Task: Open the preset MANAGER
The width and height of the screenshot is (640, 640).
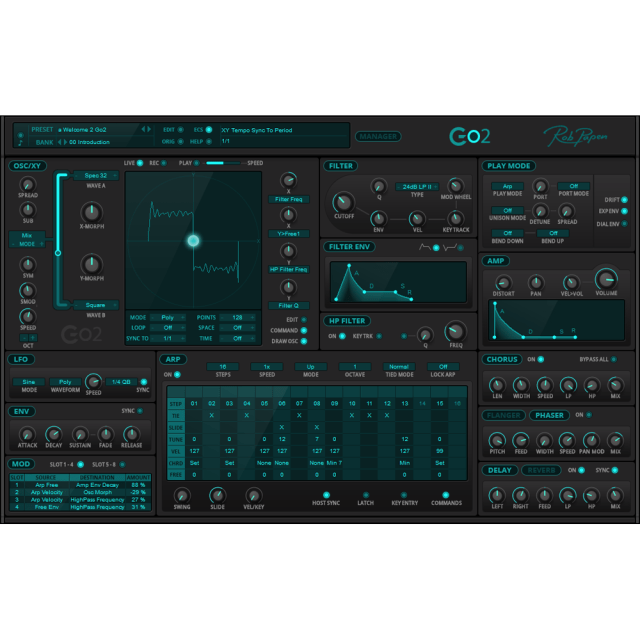Action: pyautogui.click(x=378, y=136)
